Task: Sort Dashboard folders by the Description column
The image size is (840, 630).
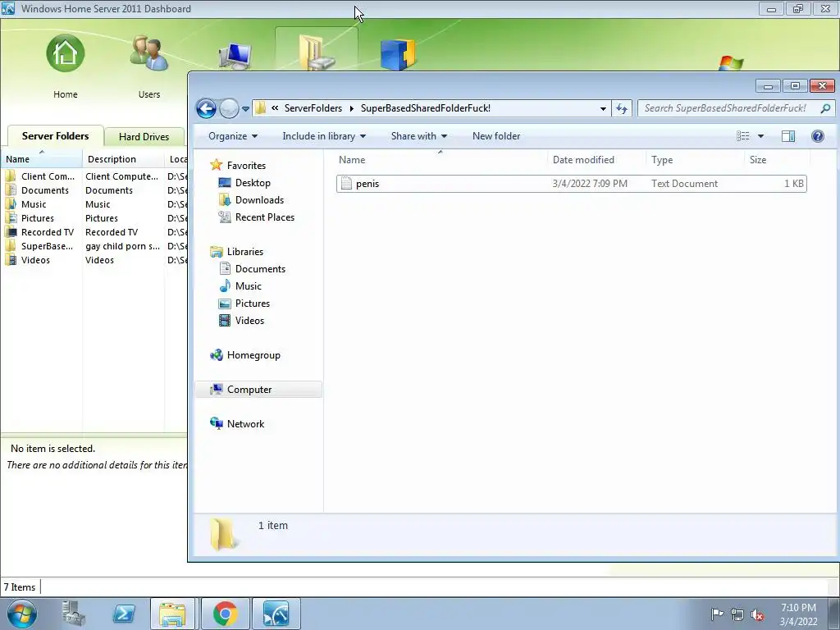Action: (x=123, y=159)
